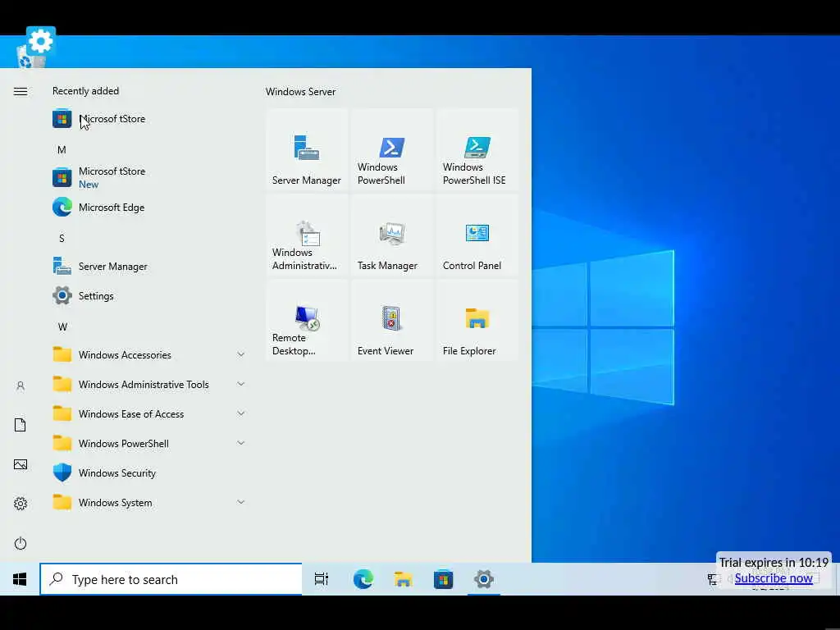Open Task View on the taskbar

pyautogui.click(x=322, y=579)
